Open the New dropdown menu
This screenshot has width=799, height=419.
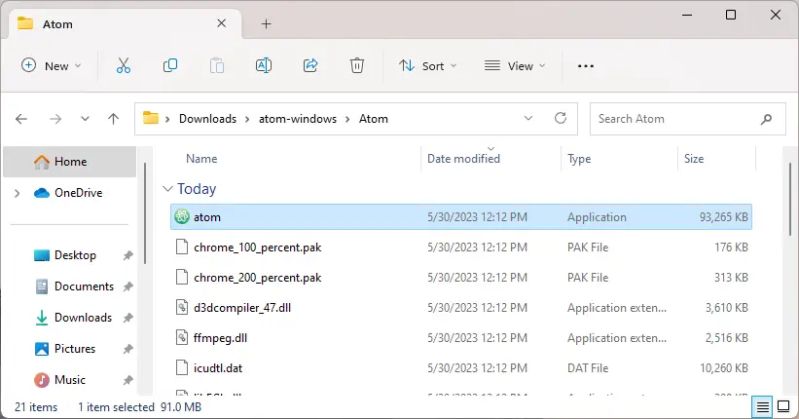point(51,66)
